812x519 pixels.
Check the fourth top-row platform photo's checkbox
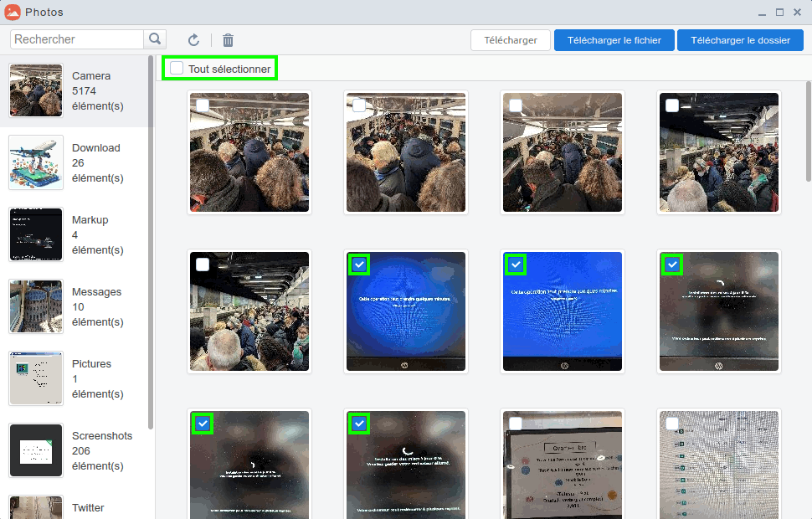point(672,105)
